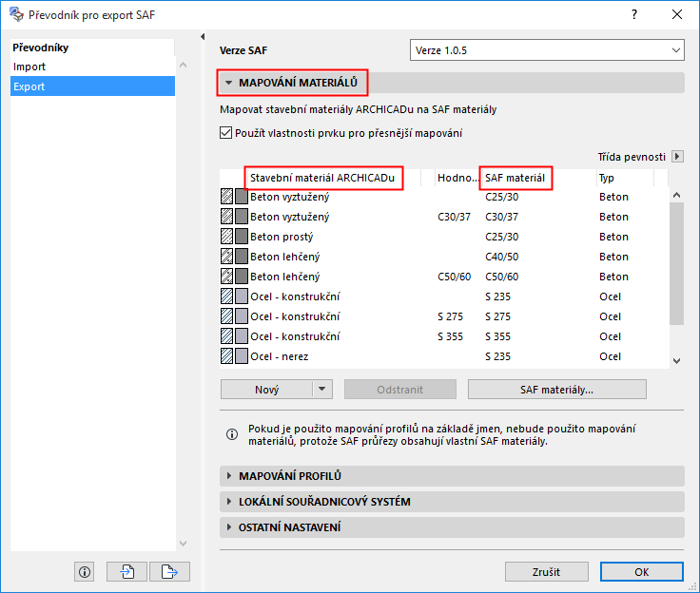The height and width of the screenshot is (593, 700).
Task: Click scroll up arrow of material table
Action: (677, 195)
